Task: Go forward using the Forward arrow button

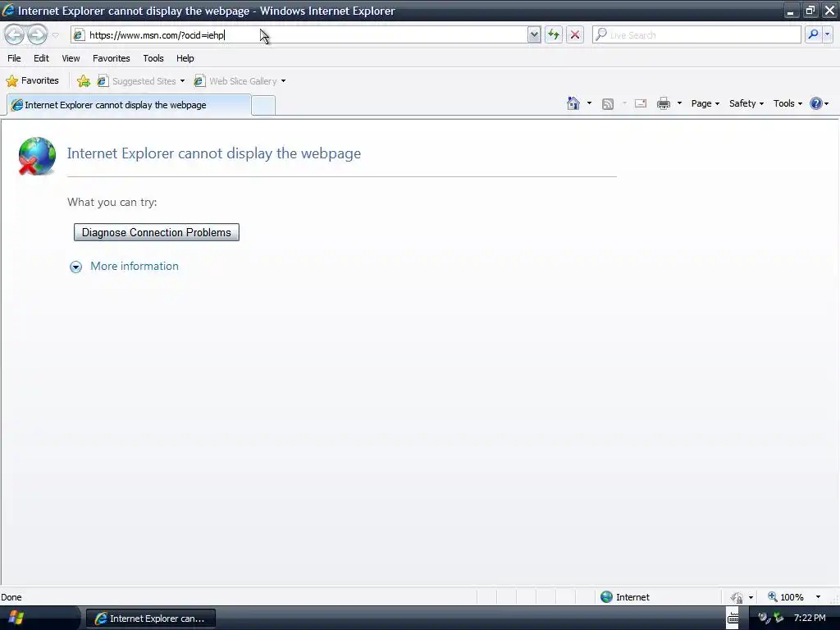Action: [38, 35]
